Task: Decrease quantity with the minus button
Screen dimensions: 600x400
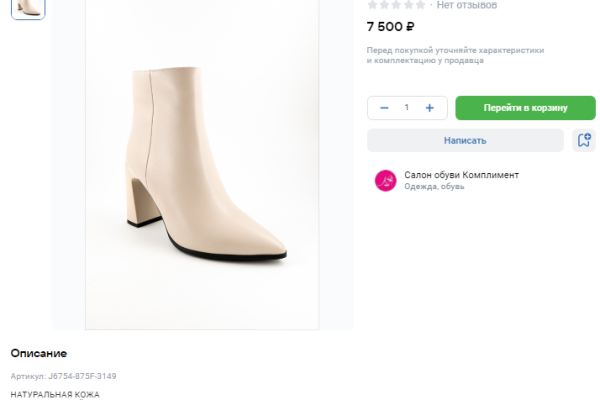Action: pyautogui.click(x=384, y=108)
